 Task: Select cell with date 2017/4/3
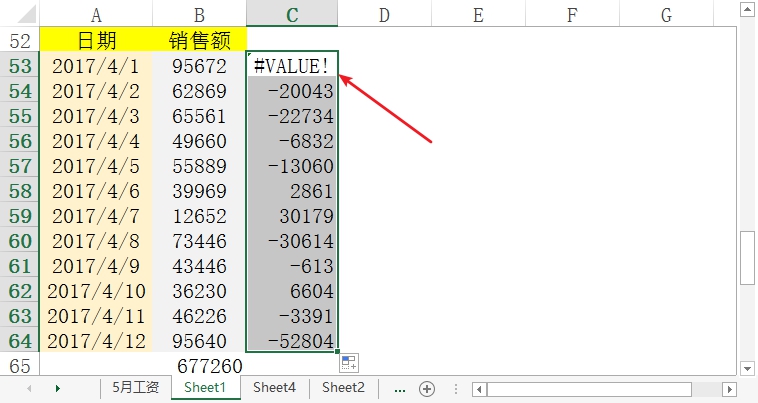tap(96, 115)
